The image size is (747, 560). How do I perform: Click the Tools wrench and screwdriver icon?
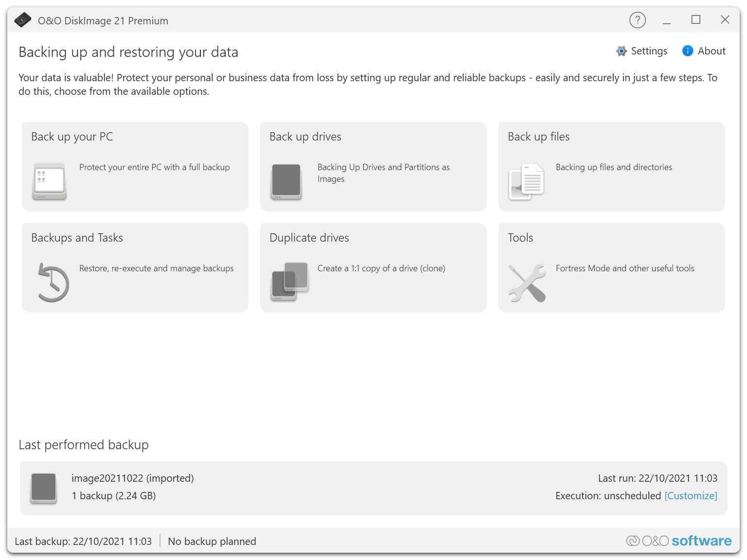[527, 283]
